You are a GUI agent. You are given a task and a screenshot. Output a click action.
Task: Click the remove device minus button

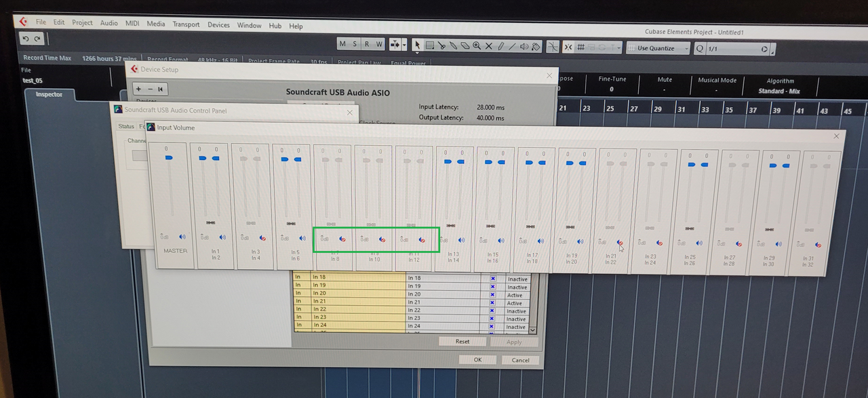[x=150, y=89]
